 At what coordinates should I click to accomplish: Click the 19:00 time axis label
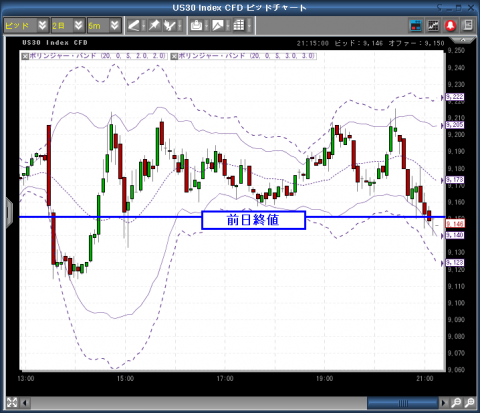pos(325,379)
